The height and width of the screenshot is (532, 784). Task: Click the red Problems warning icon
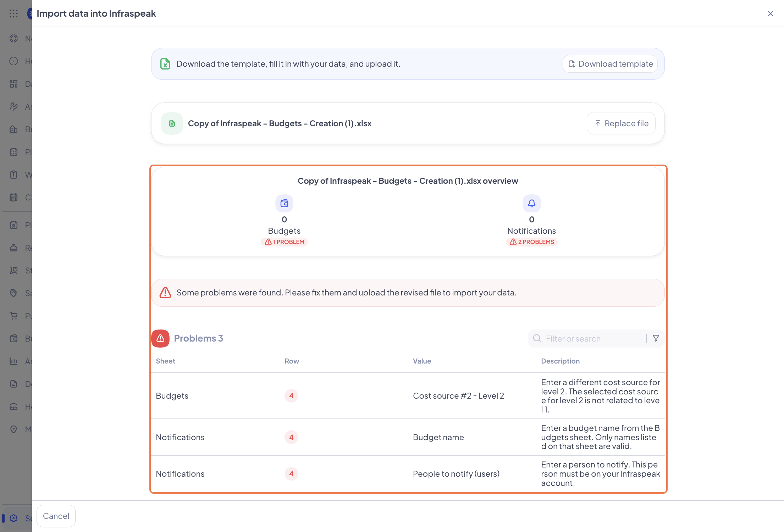pyautogui.click(x=160, y=338)
